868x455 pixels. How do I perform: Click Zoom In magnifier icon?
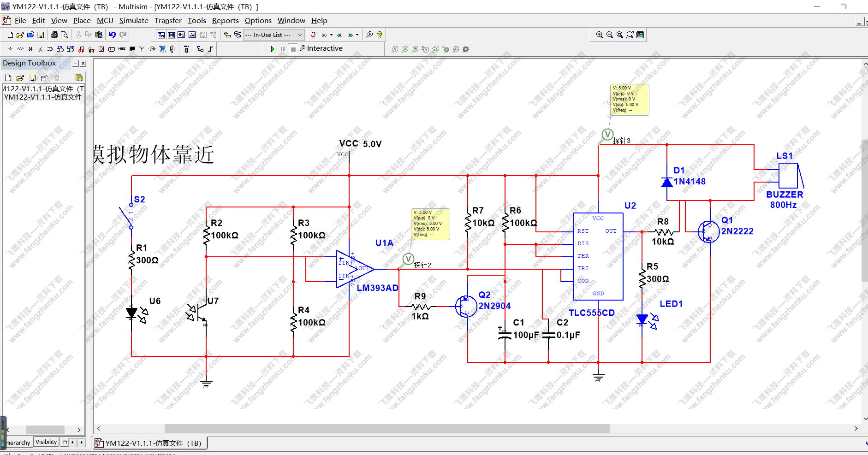point(600,35)
